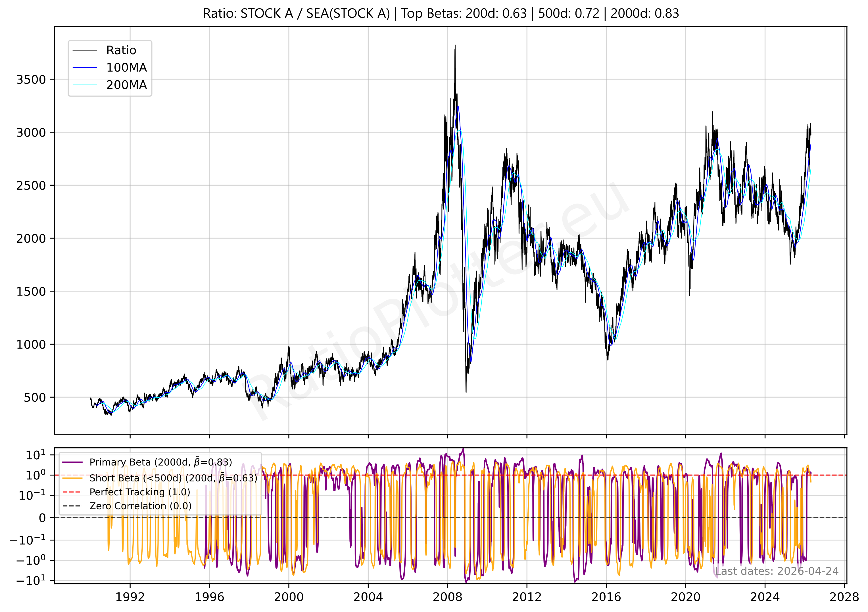Viewport: 868px width, 612px height.
Task: Click the x-axis year label 2000
Action: click(x=289, y=597)
